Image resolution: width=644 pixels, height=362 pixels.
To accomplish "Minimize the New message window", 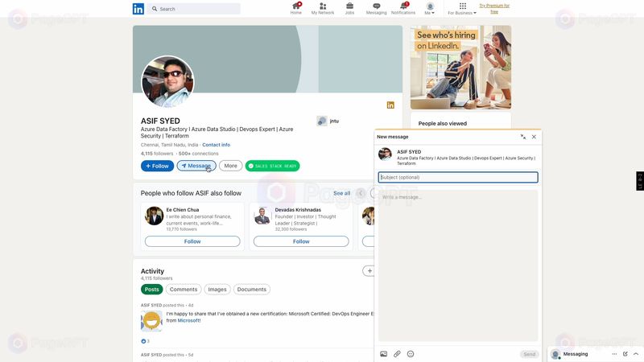I will [x=522, y=137].
